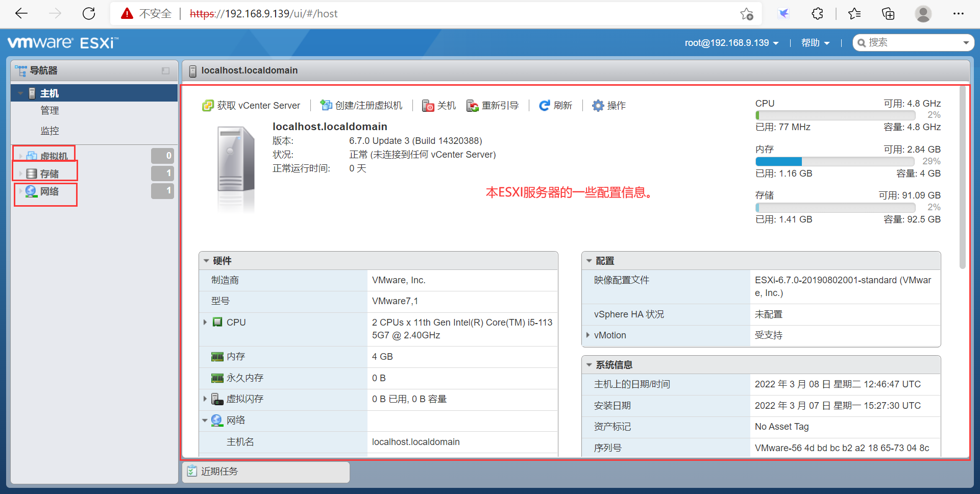980x494 pixels.
Task: Collapse the 硬件 hardware section
Action: point(206,261)
